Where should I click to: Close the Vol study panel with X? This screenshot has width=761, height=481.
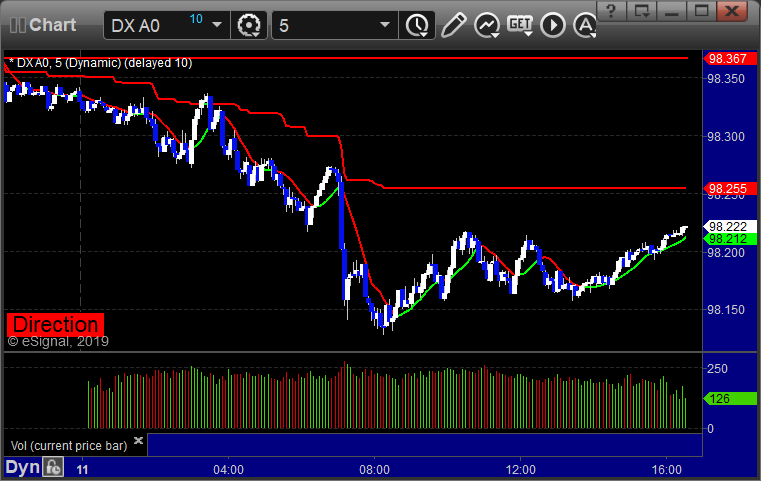click(138, 441)
